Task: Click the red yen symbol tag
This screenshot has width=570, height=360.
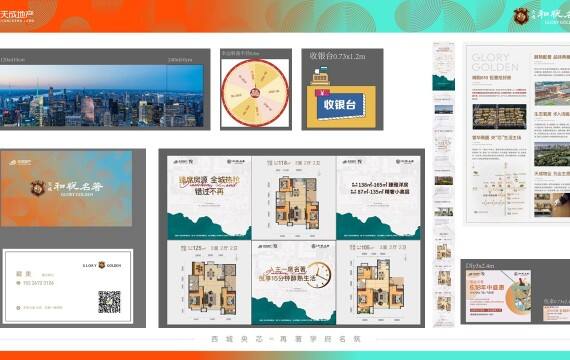Action: (322, 93)
